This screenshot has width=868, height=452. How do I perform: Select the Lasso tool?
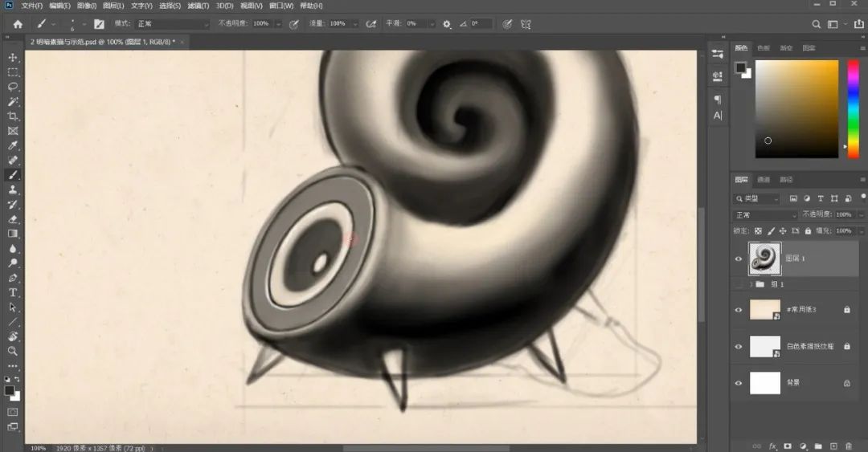pos(13,87)
